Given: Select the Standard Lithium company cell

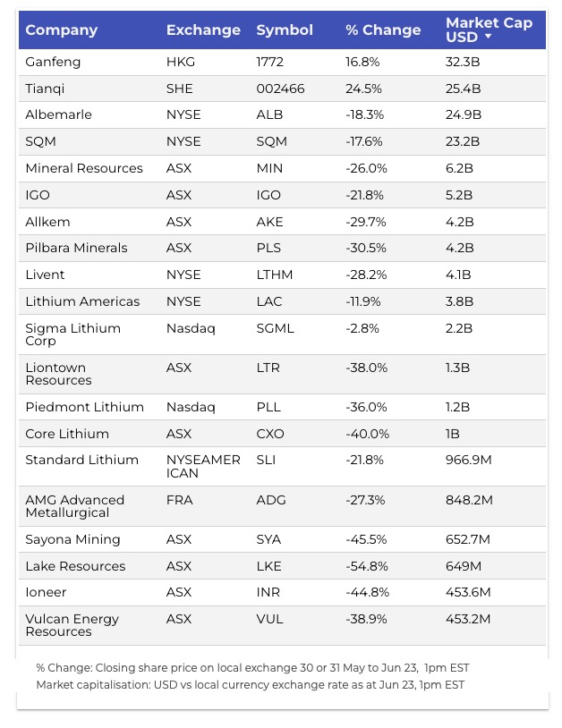Looking at the screenshot, I should (82, 460).
